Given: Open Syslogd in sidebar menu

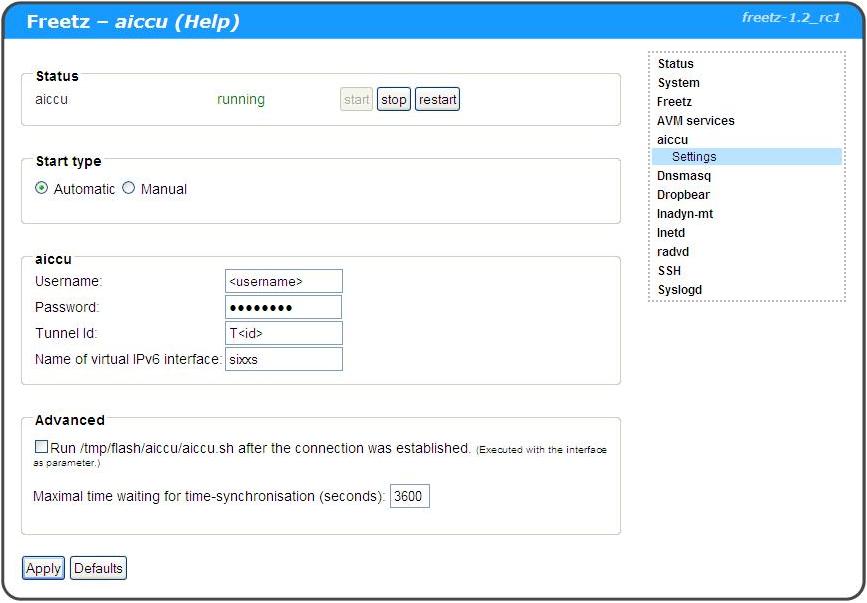Looking at the screenshot, I should point(680,290).
